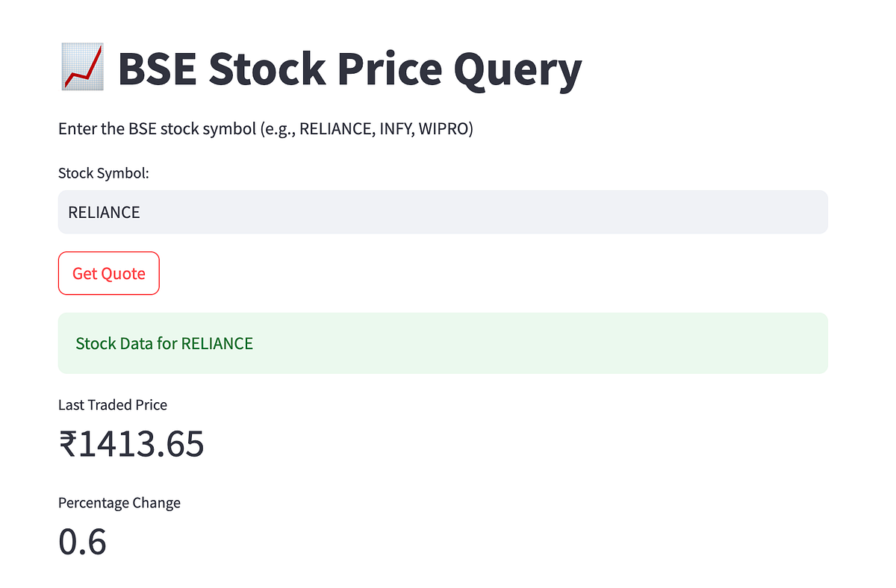
Task: Click the 'Last Traded Price' label
Action: pos(113,405)
